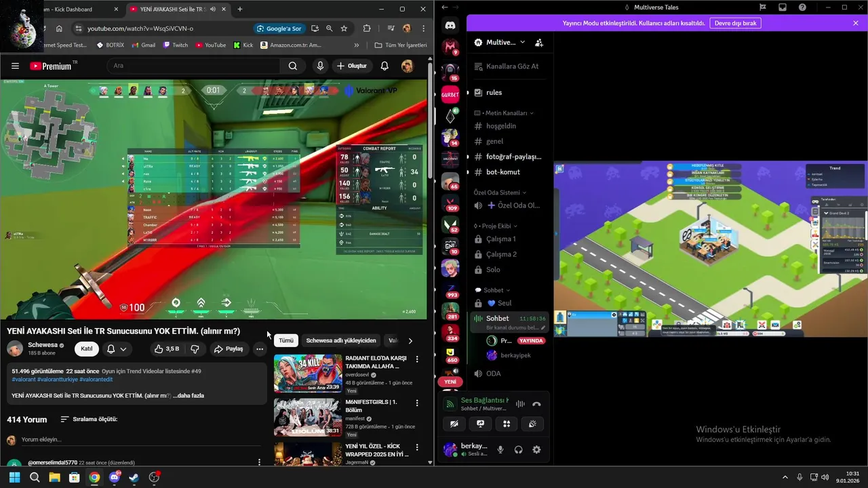Open Sıralama ölçütü comment sort
The image size is (868, 488).
coord(89,420)
